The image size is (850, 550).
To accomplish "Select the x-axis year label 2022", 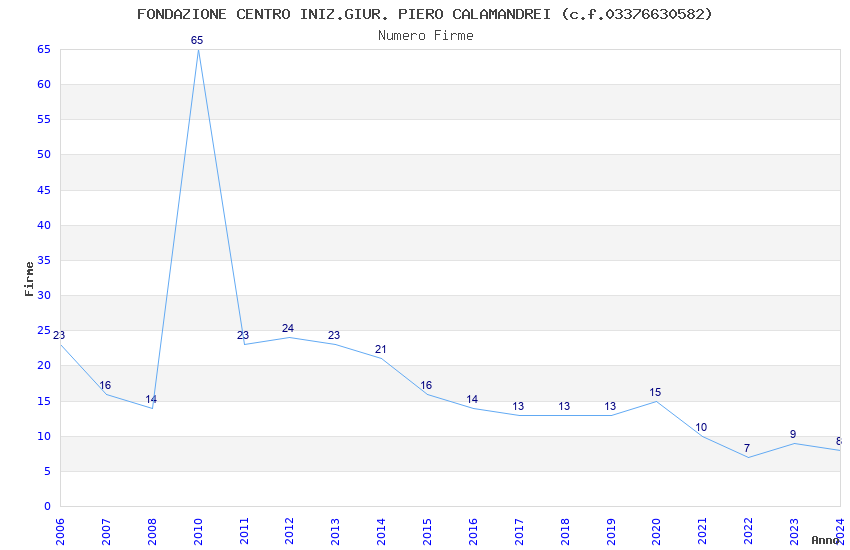I will [749, 532].
